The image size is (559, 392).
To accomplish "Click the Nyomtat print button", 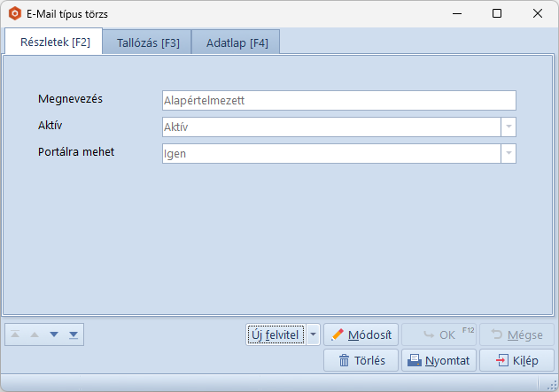I will pos(439,360).
